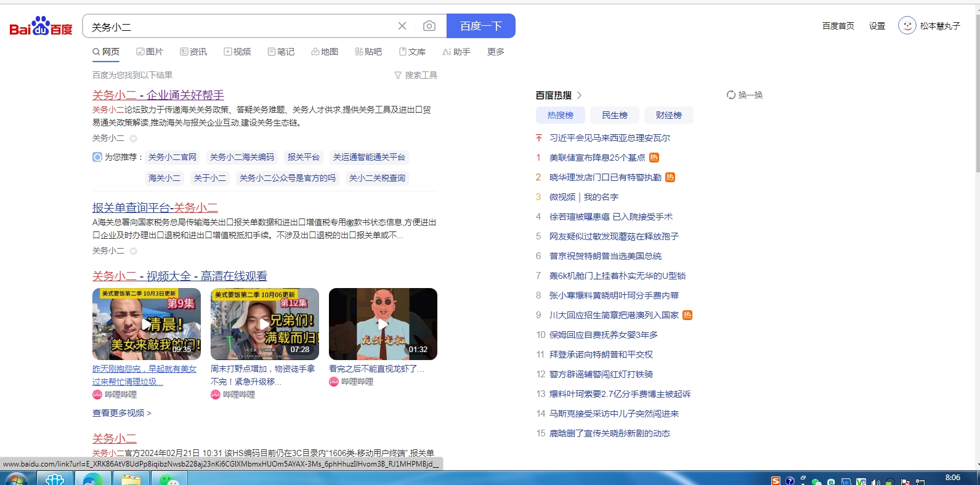Play video thumbnail 第9集 清晨
Image resolution: width=980 pixels, height=485 pixels.
[147, 324]
